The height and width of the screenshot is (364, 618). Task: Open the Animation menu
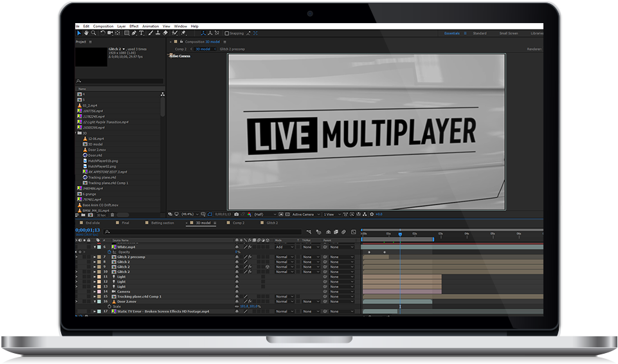coord(150,26)
